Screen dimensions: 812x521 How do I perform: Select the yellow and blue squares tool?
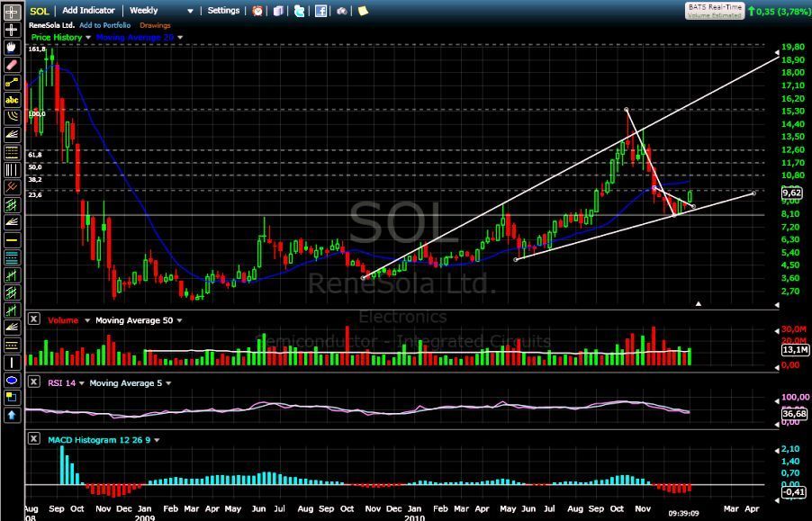point(12,398)
